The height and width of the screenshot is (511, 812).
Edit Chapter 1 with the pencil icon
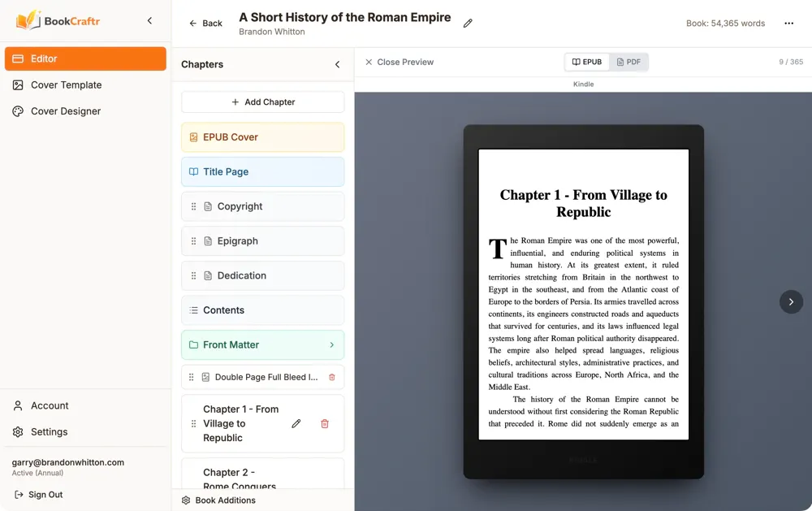click(296, 423)
